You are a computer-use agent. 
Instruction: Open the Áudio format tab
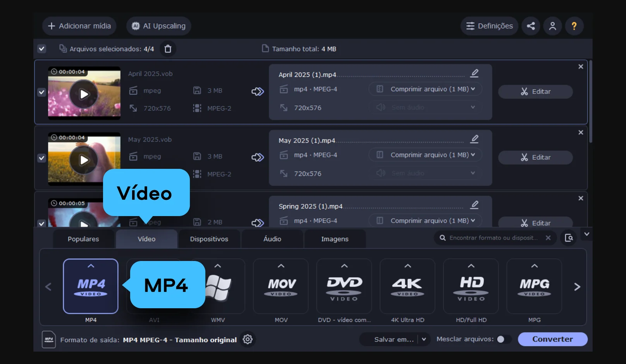click(x=272, y=239)
